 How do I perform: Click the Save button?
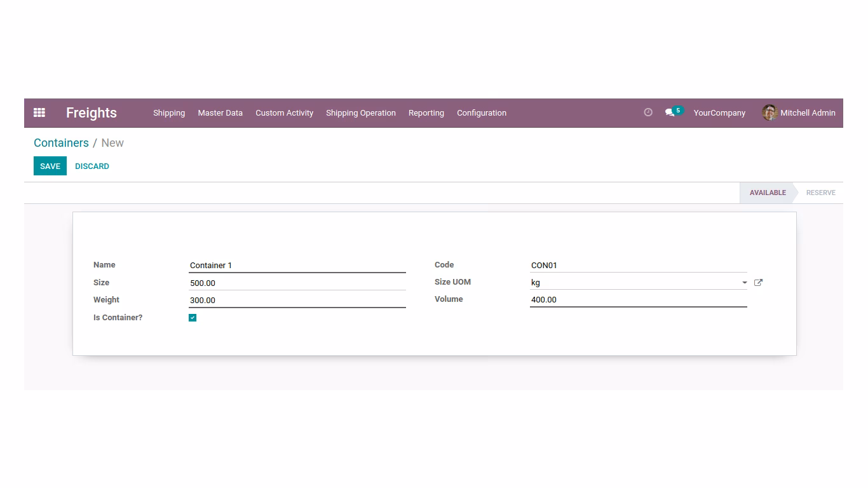pos(50,166)
